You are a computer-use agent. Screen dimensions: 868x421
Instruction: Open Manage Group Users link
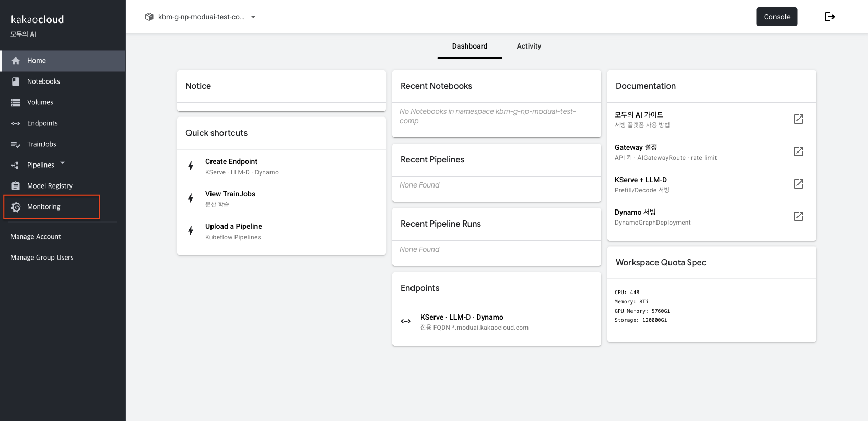pyautogui.click(x=42, y=258)
